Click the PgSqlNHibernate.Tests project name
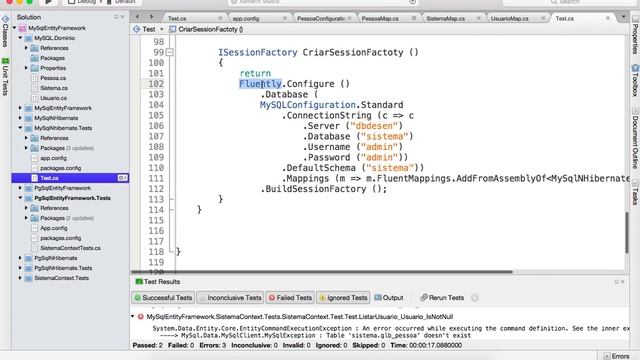This screenshot has height=360, width=640. point(63,268)
